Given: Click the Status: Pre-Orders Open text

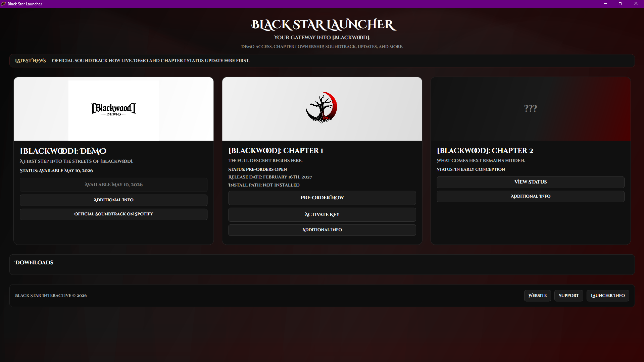Looking at the screenshot, I should 257,169.
